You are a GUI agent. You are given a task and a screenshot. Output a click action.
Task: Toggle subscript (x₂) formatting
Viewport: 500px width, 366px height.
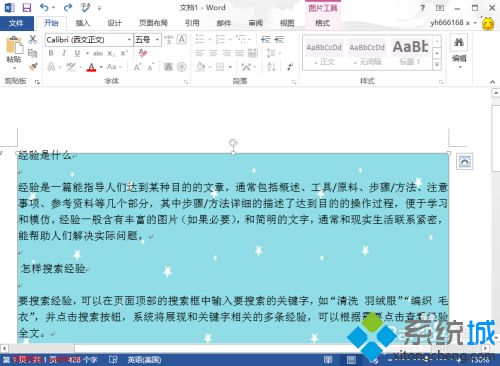(111, 53)
